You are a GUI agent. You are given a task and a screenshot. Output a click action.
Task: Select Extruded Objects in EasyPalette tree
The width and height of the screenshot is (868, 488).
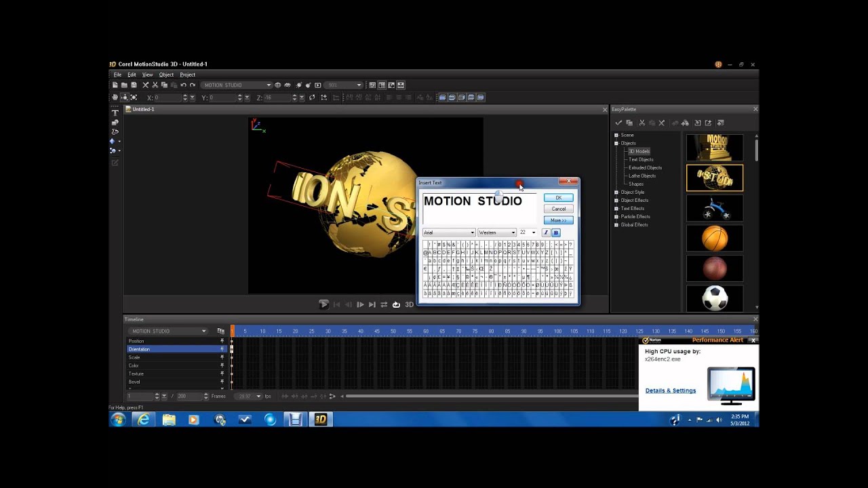(645, 167)
